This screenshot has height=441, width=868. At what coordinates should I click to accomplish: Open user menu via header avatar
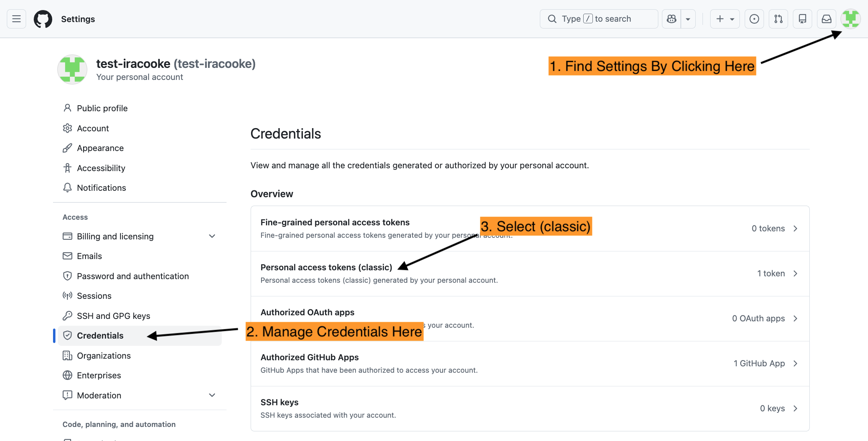pyautogui.click(x=851, y=19)
